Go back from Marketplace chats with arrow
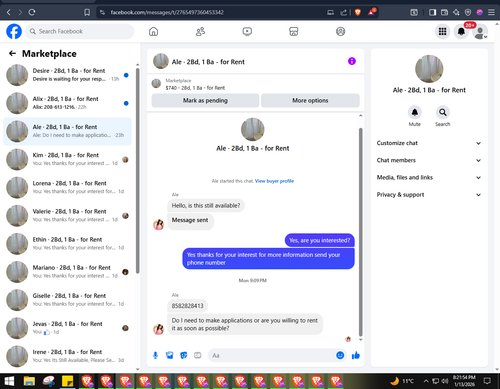Image resolution: width=500 pixels, height=389 pixels. pyautogui.click(x=12, y=53)
